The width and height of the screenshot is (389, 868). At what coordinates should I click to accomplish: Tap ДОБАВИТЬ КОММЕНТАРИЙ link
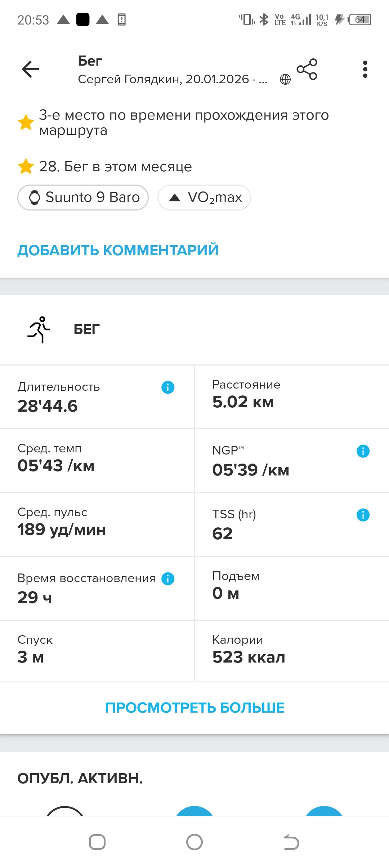click(118, 250)
